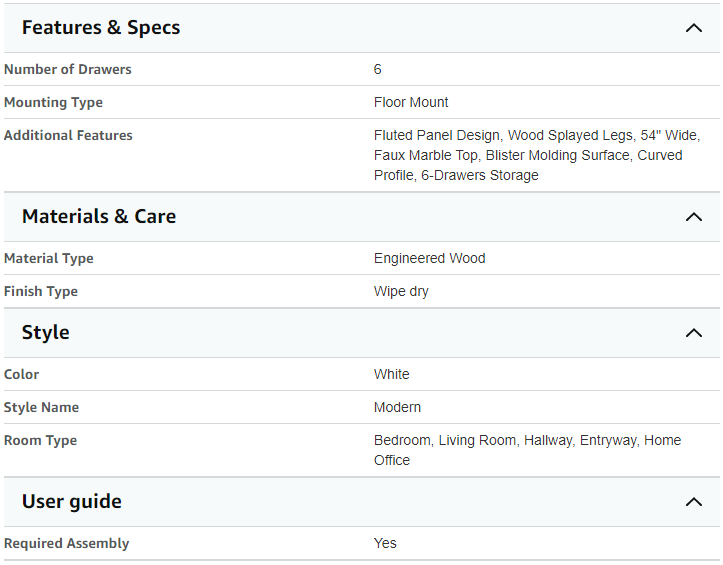Viewport: 723px width, 565px height.
Task: Click the Yes assembly value
Action: click(x=385, y=543)
